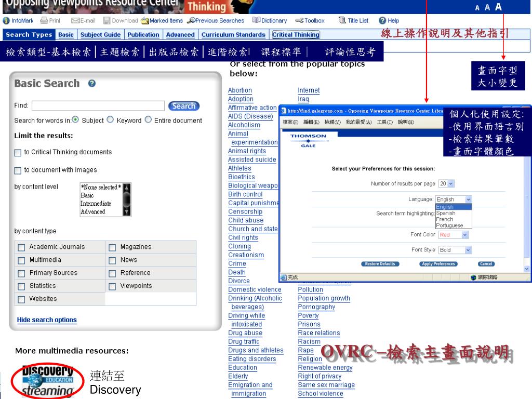Check Magazines content type
The width and height of the screenshot is (532, 399).
pyautogui.click(x=112, y=247)
